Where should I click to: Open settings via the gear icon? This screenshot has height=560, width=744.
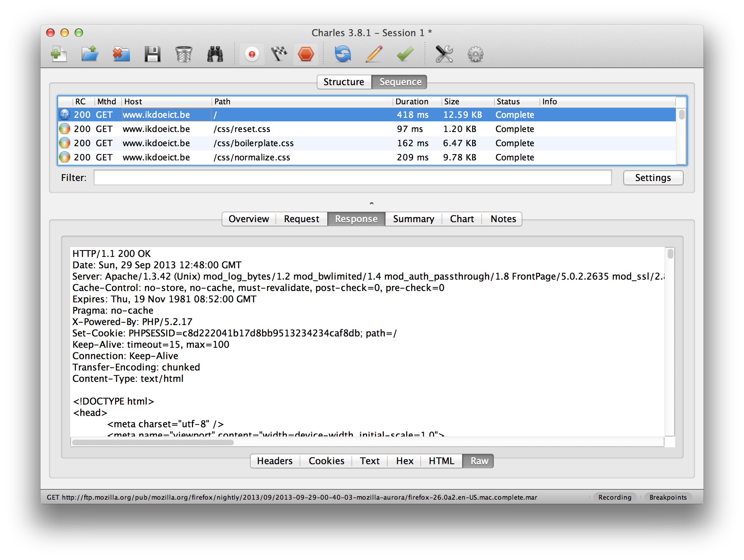(475, 54)
